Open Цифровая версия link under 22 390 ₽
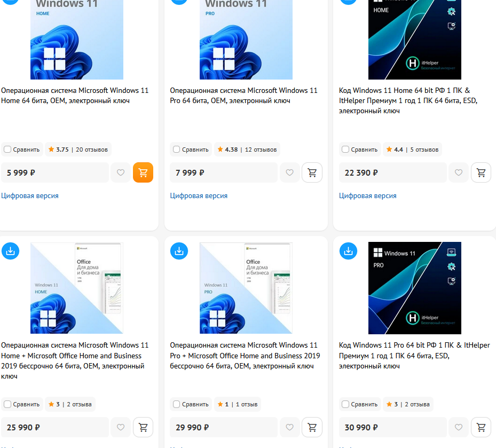 point(367,196)
